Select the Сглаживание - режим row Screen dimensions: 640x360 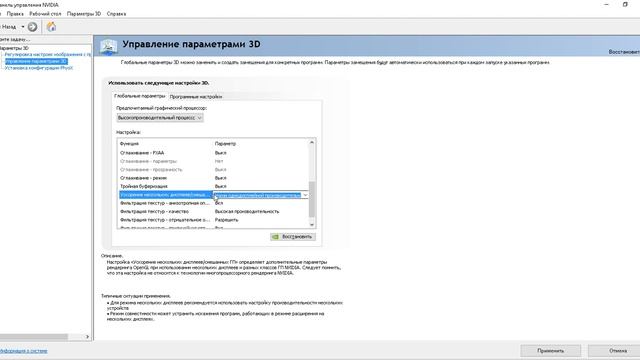pos(214,178)
